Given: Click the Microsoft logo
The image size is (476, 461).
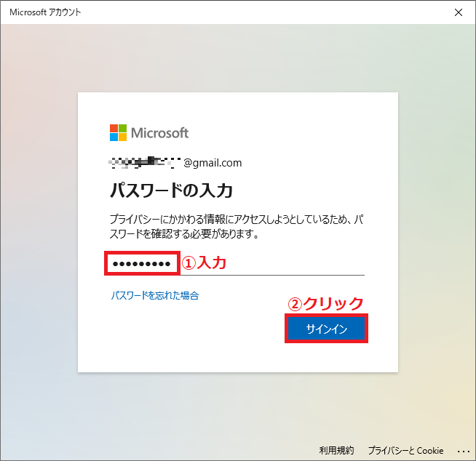Looking at the screenshot, I should 149,132.
